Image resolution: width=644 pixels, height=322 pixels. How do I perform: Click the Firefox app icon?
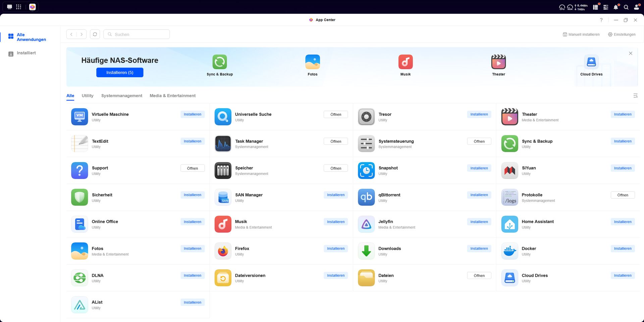(x=223, y=251)
